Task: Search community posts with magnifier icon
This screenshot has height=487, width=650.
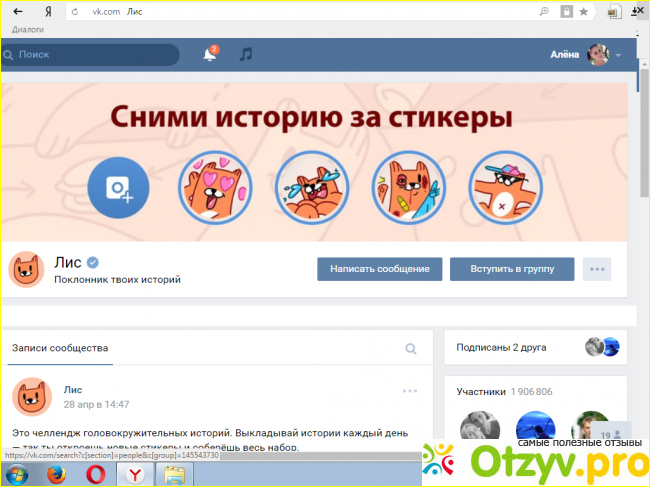Action: 410,349
